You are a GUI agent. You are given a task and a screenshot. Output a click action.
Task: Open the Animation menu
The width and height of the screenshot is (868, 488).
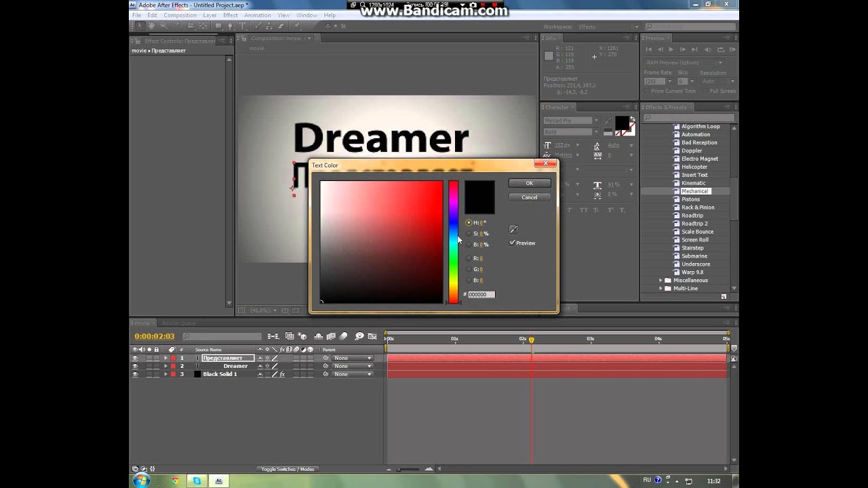tap(258, 15)
